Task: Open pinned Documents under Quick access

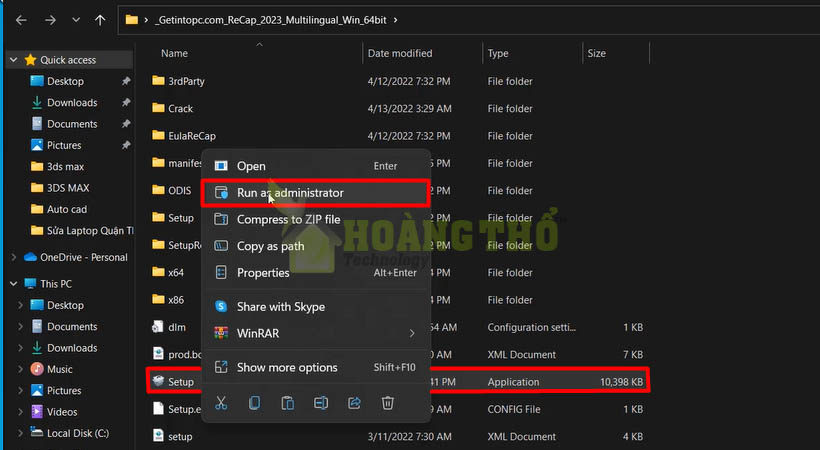Action: point(72,124)
